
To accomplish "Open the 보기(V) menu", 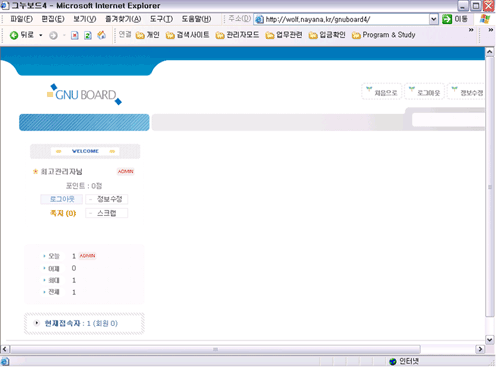I will (x=85, y=19).
